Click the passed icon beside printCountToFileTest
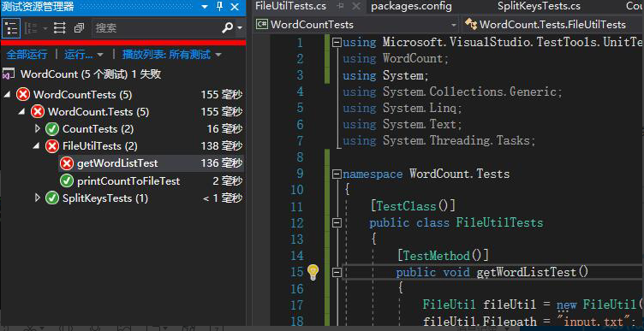Viewport: 644px width, 331px height. click(67, 180)
